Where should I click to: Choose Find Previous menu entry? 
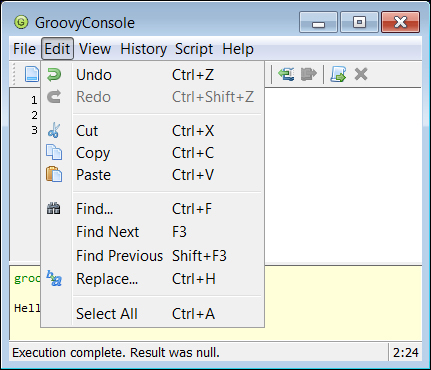(x=153, y=256)
